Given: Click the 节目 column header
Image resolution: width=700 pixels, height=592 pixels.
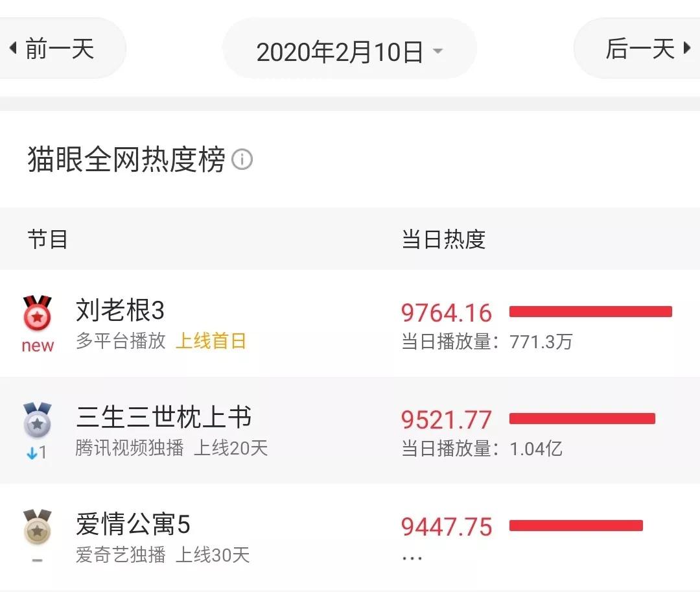Looking at the screenshot, I should pyautogui.click(x=47, y=239).
